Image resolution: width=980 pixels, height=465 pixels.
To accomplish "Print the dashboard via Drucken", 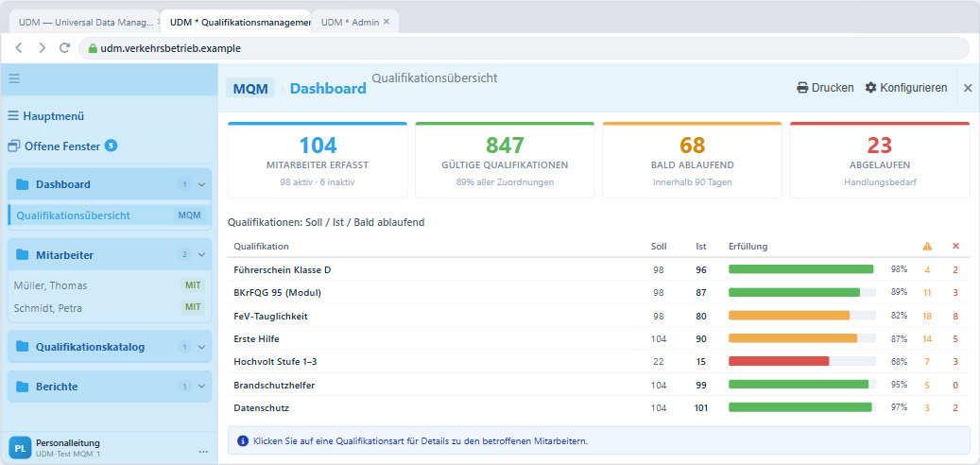I will coord(825,88).
